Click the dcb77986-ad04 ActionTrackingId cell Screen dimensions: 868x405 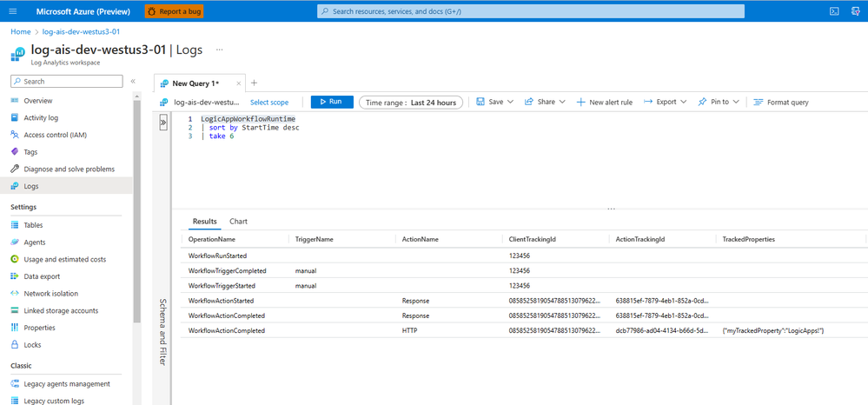[662, 331]
